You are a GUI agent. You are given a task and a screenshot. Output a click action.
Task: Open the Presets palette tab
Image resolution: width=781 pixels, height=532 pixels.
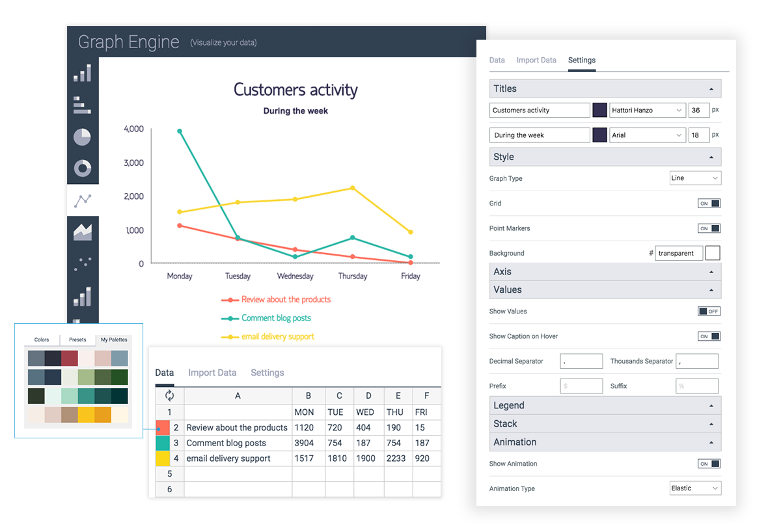(77, 339)
